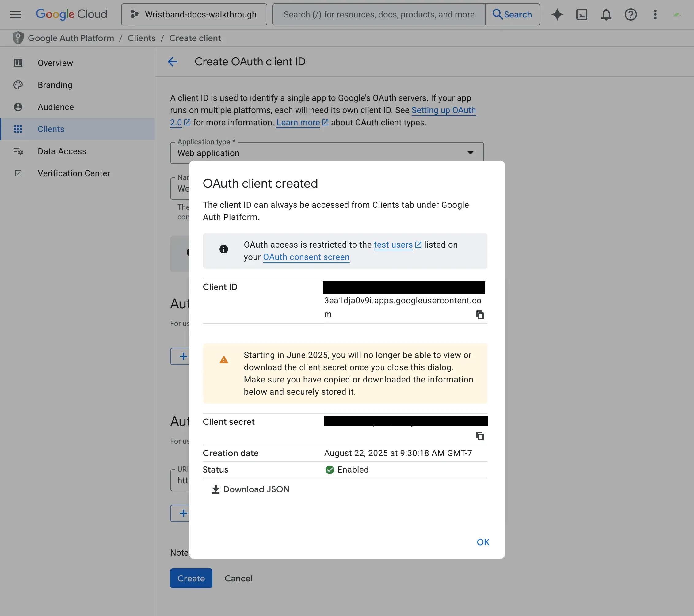The height and width of the screenshot is (616, 694).
Task: Go back with the left arrow
Action: pyautogui.click(x=173, y=61)
